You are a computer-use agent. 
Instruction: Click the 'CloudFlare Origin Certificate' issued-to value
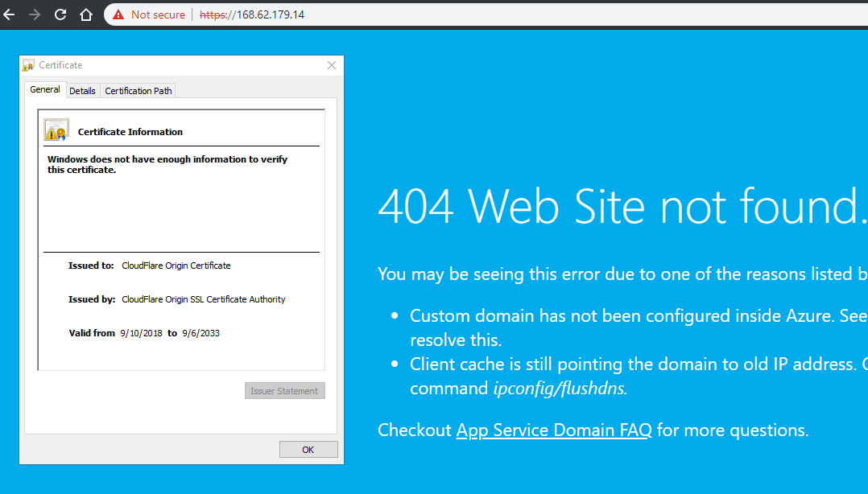click(x=176, y=266)
